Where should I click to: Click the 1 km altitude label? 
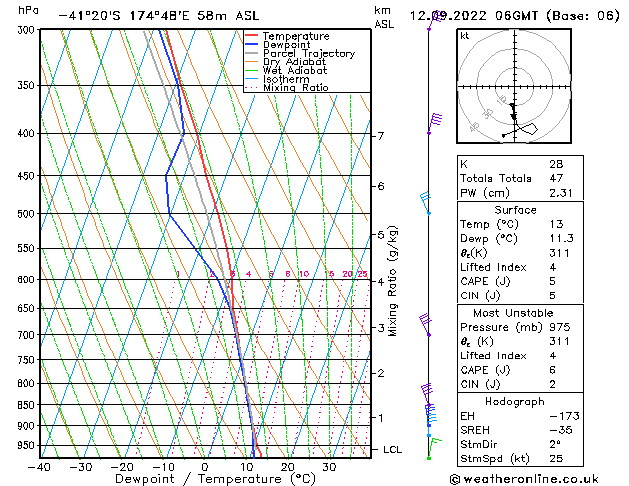pyautogui.click(x=381, y=417)
